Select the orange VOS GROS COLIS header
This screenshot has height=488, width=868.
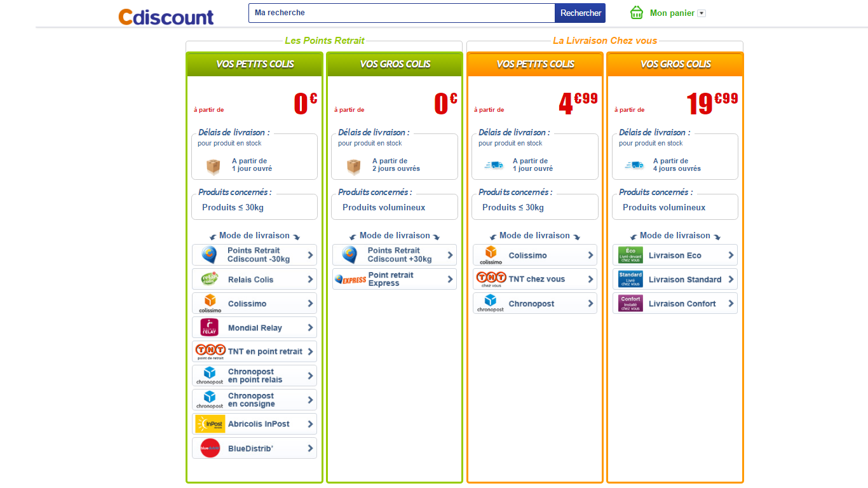click(x=675, y=64)
